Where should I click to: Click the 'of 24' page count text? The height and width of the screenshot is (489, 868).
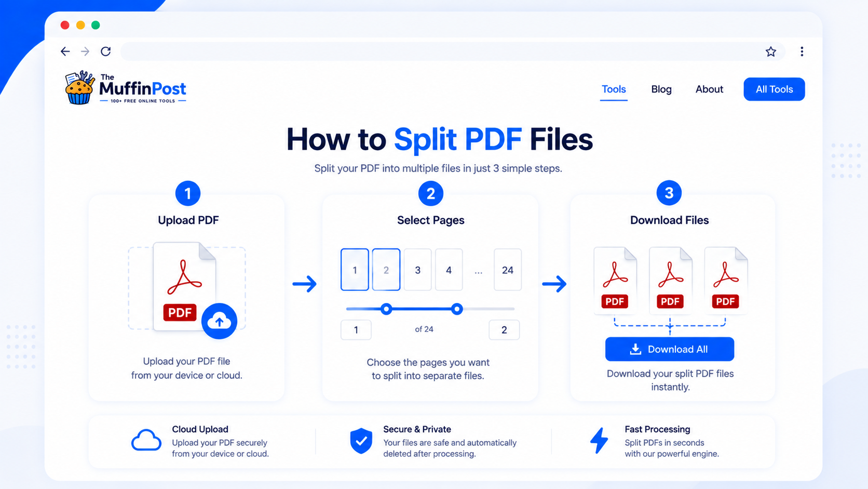click(x=424, y=329)
